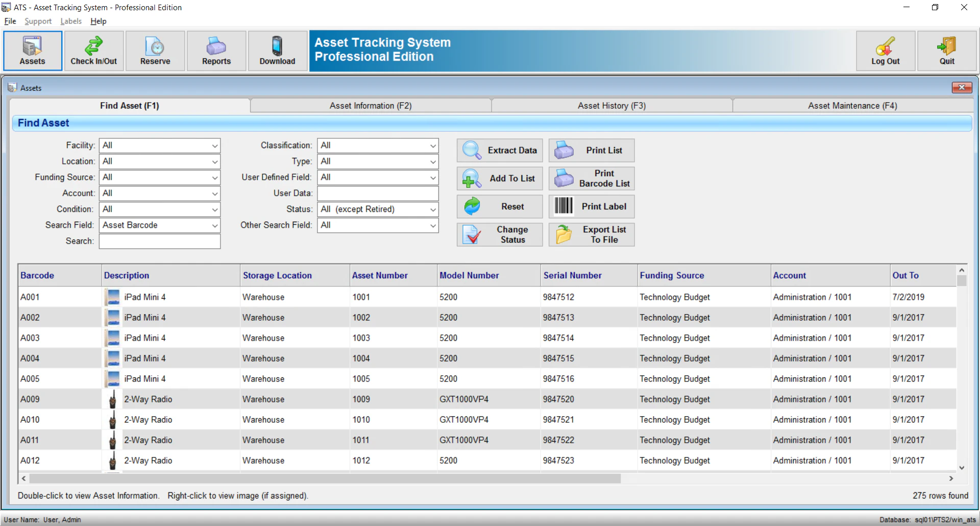
Task: Click inside the Search input field
Action: pyautogui.click(x=160, y=241)
